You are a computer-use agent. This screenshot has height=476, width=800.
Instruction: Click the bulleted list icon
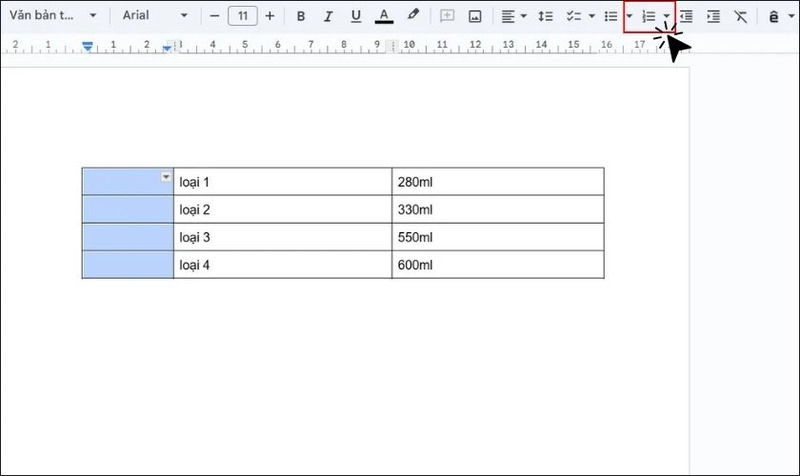pyautogui.click(x=611, y=17)
